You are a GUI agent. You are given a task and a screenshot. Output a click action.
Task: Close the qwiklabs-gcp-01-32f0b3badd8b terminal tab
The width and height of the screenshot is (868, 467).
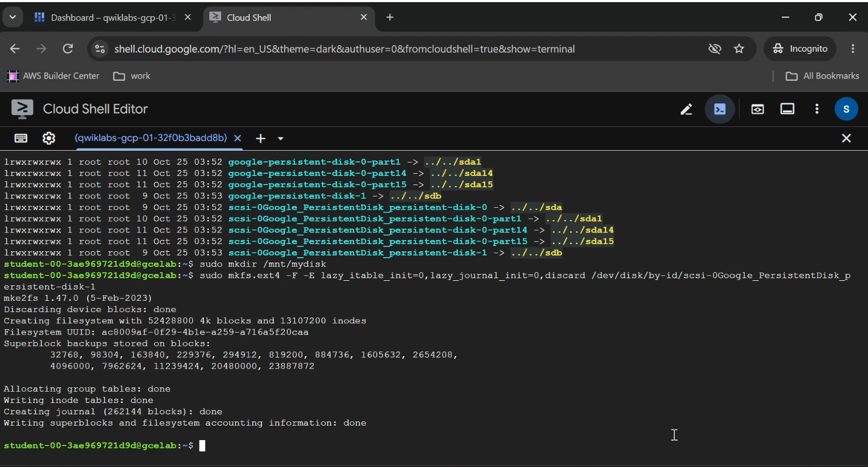pos(238,138)
